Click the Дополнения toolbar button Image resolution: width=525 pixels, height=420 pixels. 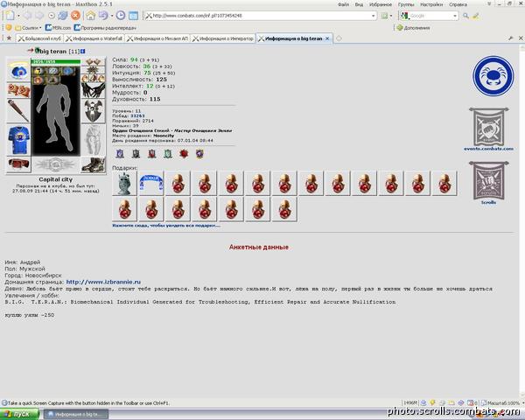413,28
